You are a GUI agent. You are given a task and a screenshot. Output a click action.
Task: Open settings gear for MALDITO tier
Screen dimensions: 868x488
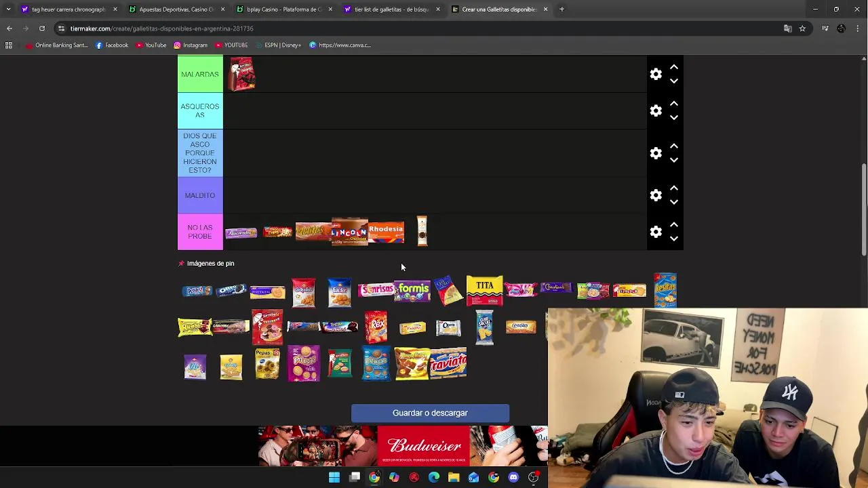[x=656, y=195]
